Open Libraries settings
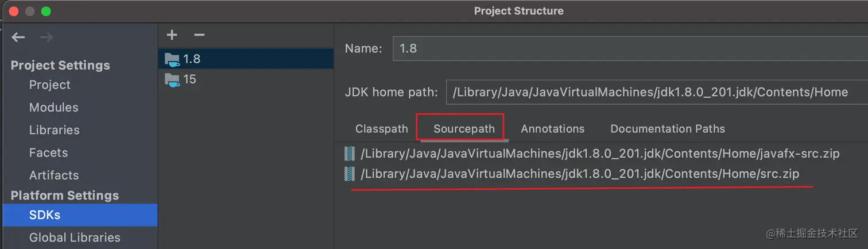The width and height of the screenshot is (868, 249). click(x=55, y=130)
